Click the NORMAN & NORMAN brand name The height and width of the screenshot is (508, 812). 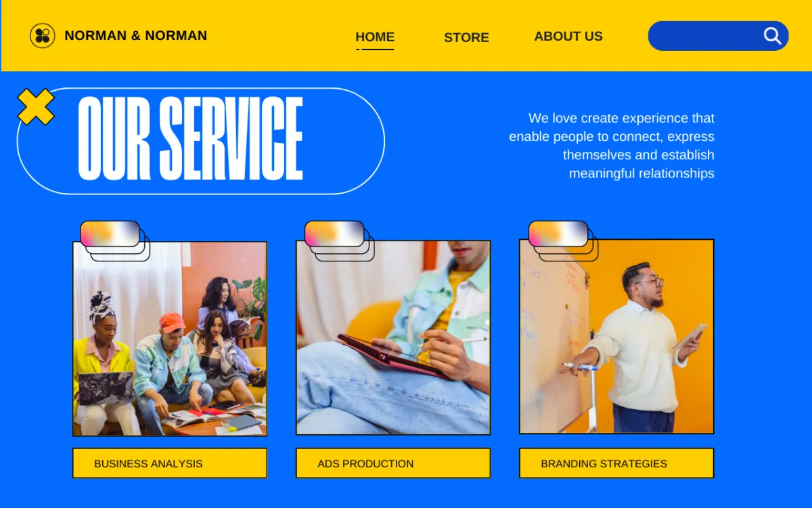pyautogui.click(x=136, y=36)
